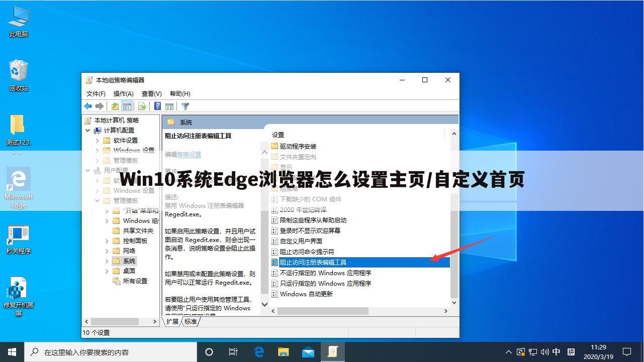Expand the Windows 组件 tree node
This screenshot has height=362, width=644.
point(107,221)
